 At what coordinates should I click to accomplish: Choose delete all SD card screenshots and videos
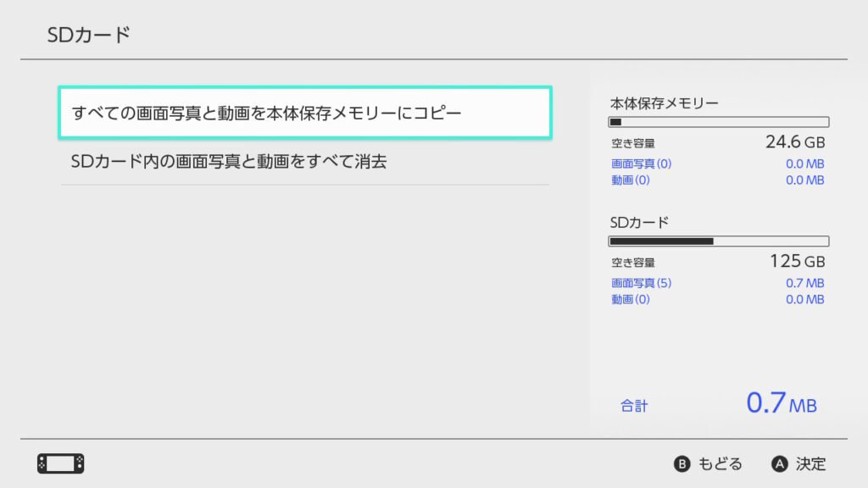click(x=305, y=162)
